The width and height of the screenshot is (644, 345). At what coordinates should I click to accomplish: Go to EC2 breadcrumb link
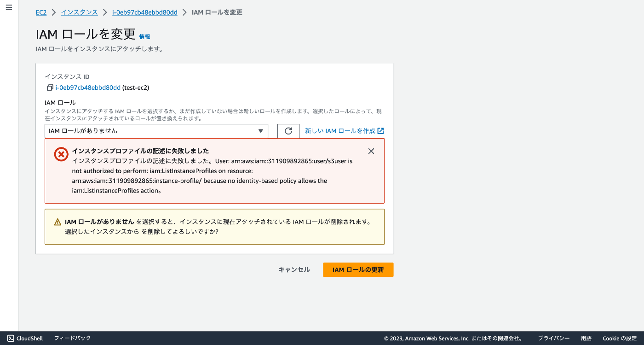click(x=41, y=12)
